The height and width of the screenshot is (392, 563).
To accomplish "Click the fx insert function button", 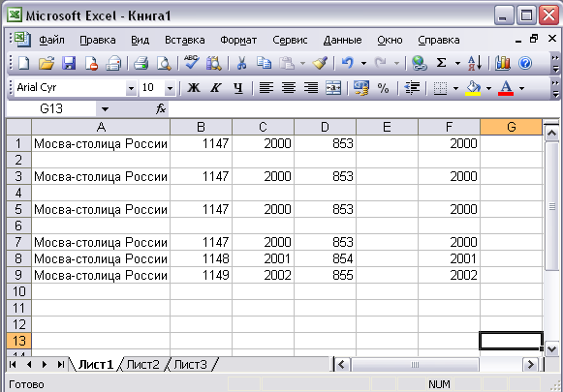I will pos(161,108).
